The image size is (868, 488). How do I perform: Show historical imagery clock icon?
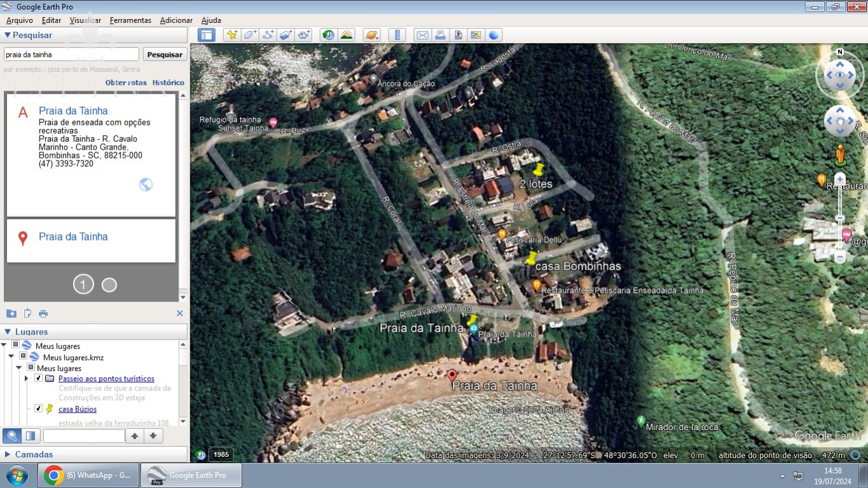coord(328,35)
